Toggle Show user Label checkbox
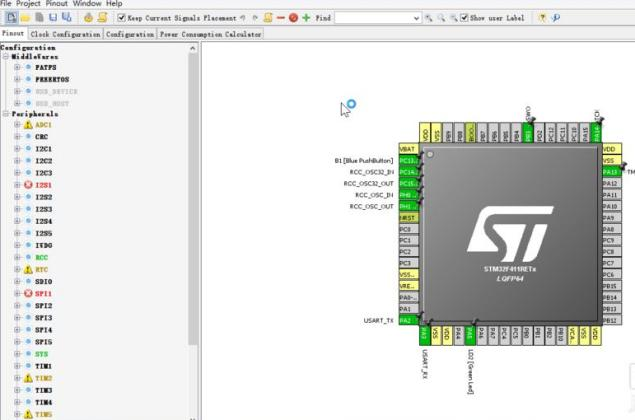 click(464, 18)
